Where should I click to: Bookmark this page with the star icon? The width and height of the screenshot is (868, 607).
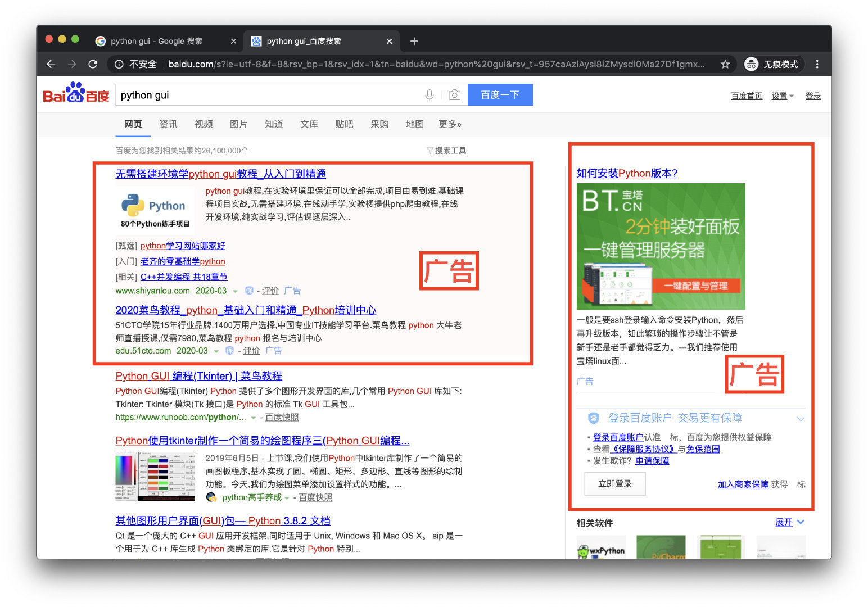(725, 64)
